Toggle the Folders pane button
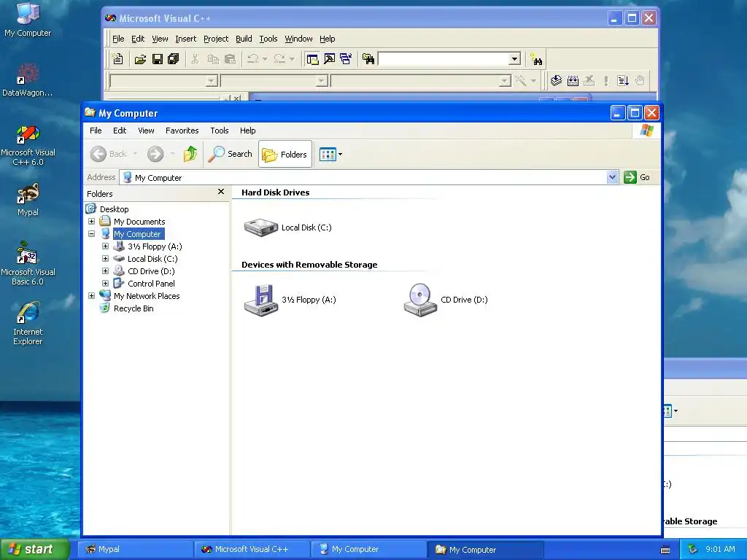This screenshot has width=747, height=560. (285, 155)
